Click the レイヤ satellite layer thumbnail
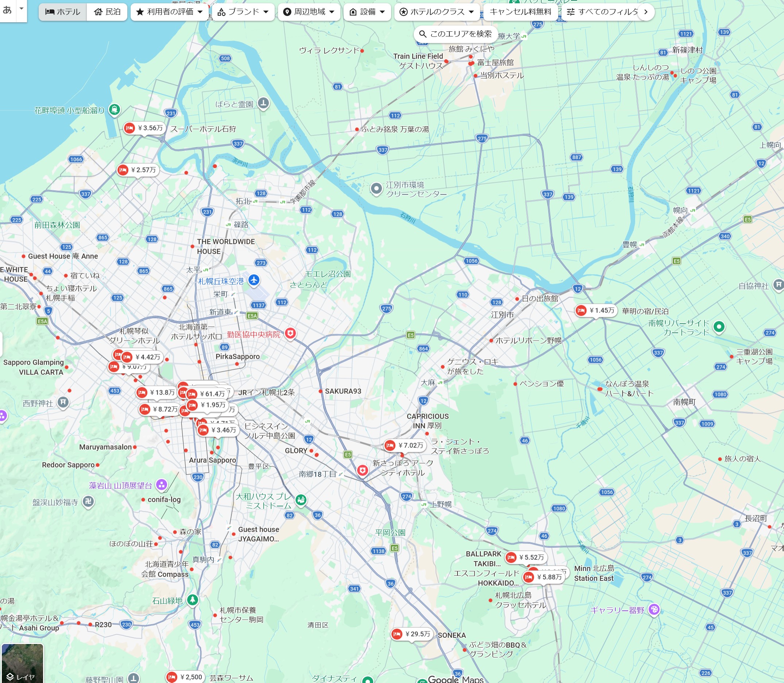 22,663
